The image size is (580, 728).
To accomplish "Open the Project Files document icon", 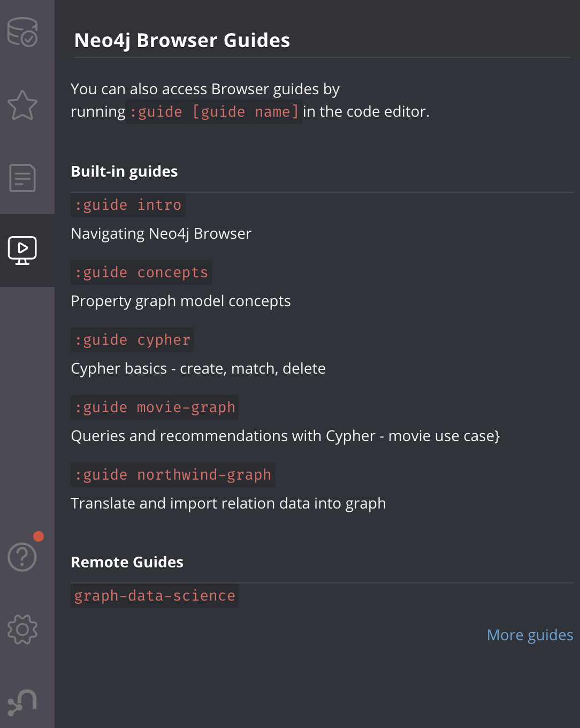I will [x=22, y=178].
